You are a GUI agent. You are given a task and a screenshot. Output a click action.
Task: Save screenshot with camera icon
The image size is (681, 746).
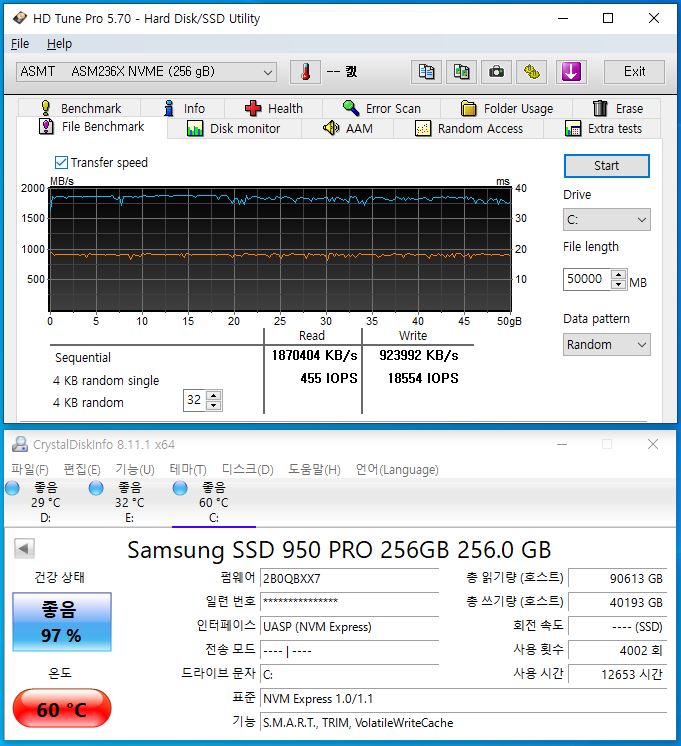(x=496, y=72)
